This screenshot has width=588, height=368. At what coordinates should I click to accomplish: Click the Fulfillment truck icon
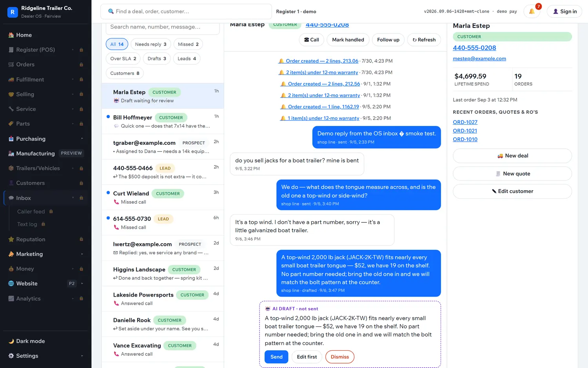11,80
